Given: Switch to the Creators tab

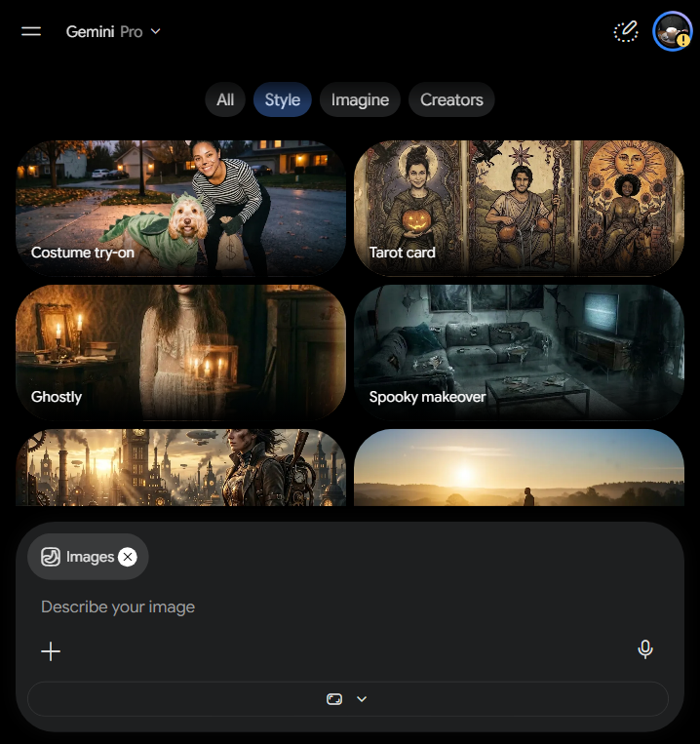Looking at the screenshot, I should [x=451, y=99].
